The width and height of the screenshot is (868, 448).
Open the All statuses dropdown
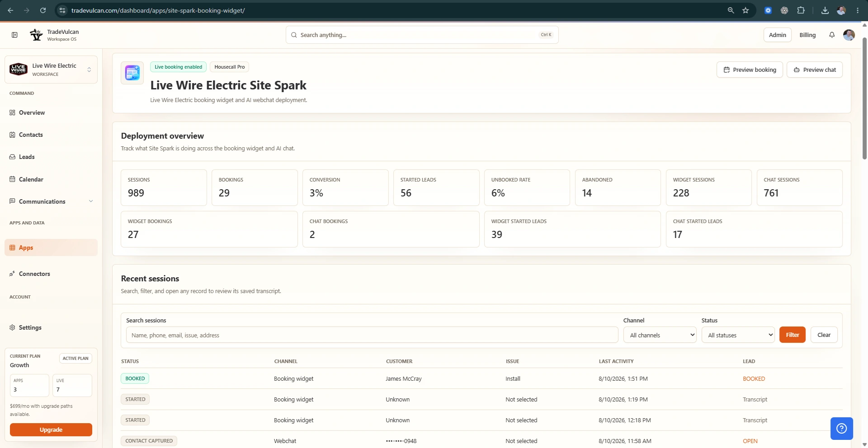pyautogui.click(x=738, y=335)
